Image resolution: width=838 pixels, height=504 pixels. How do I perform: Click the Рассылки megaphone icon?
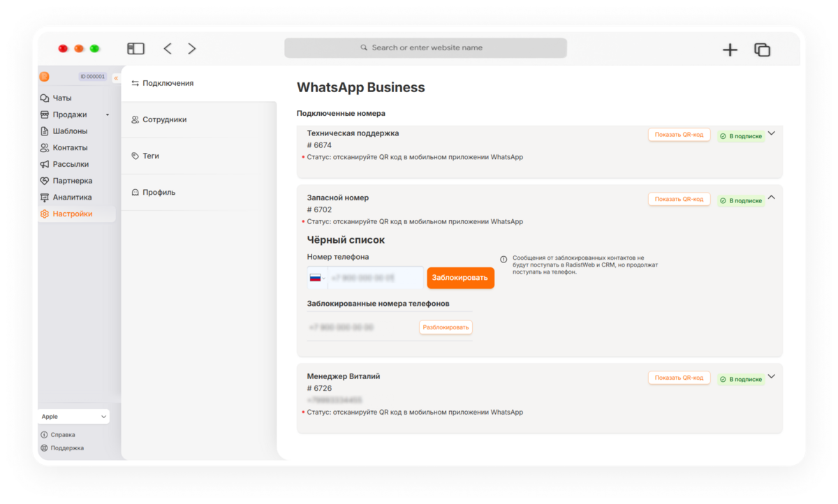point(45,164)
